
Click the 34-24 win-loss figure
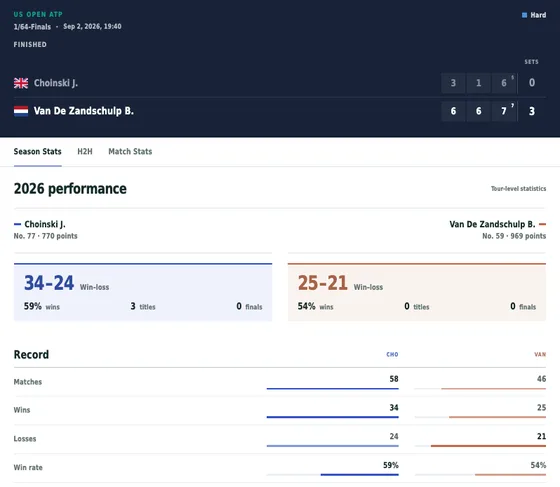pyautogui.click(x=49, y=283)
